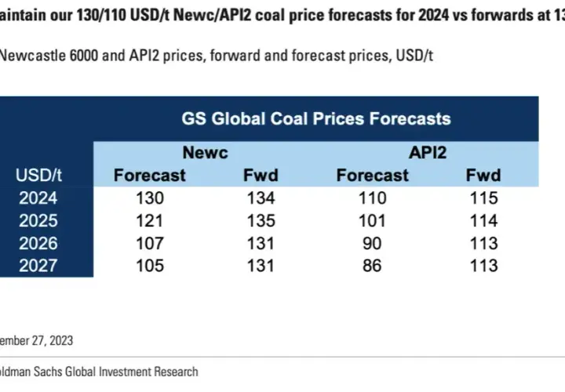The width and height of the screenshot is (565, 392).
Task: Select the Newc Forecast value 130
Action: pyautogui.click(x=150, y=198)
